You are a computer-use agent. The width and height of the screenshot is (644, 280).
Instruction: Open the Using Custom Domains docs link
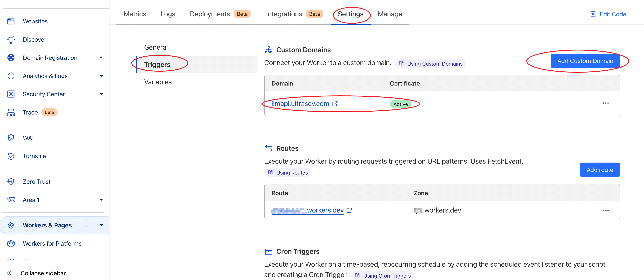point(434,64)
